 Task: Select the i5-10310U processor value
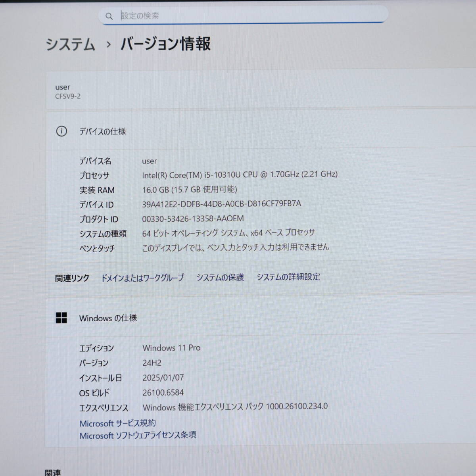240,174
